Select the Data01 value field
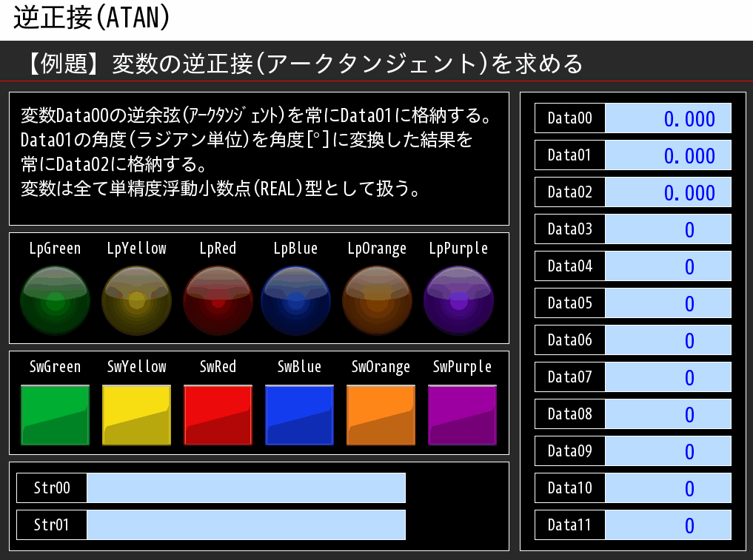The image size is (753, 560). [x=668, y=155]
